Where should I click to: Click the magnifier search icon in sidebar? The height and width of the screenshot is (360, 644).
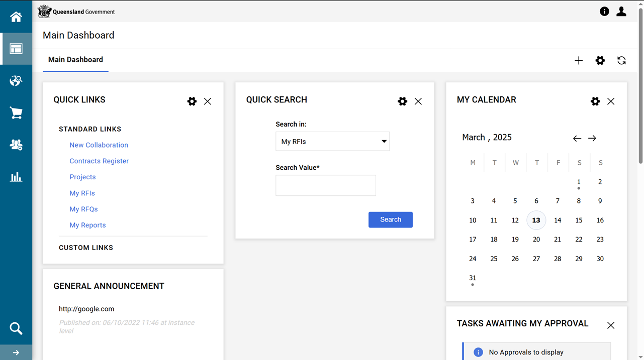point(16,328)
